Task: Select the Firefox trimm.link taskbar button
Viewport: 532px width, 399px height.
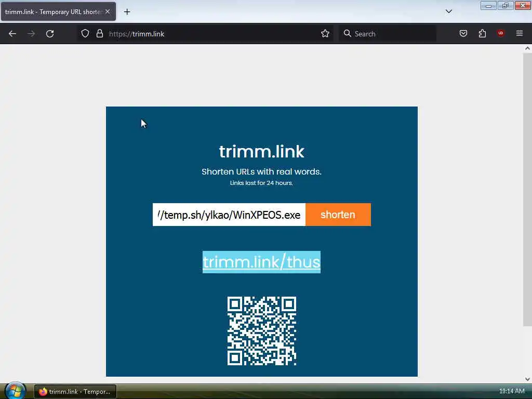Action: pyautogui.click(x=75, y=392)
